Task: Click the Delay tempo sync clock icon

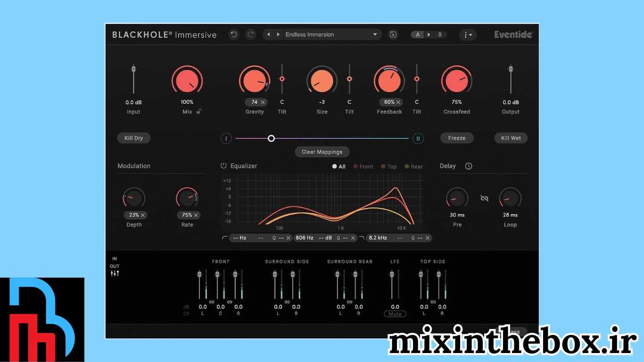Action: (x=469, y=166)
